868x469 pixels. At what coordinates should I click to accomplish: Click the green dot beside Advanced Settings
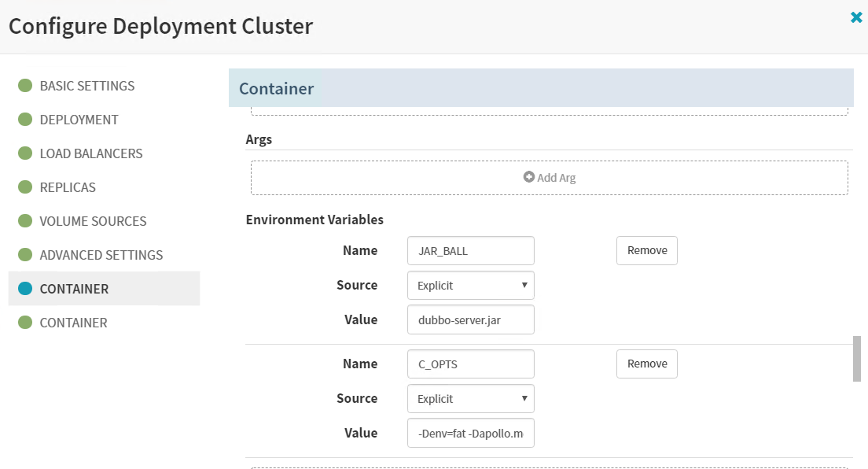tap(25, 255)
